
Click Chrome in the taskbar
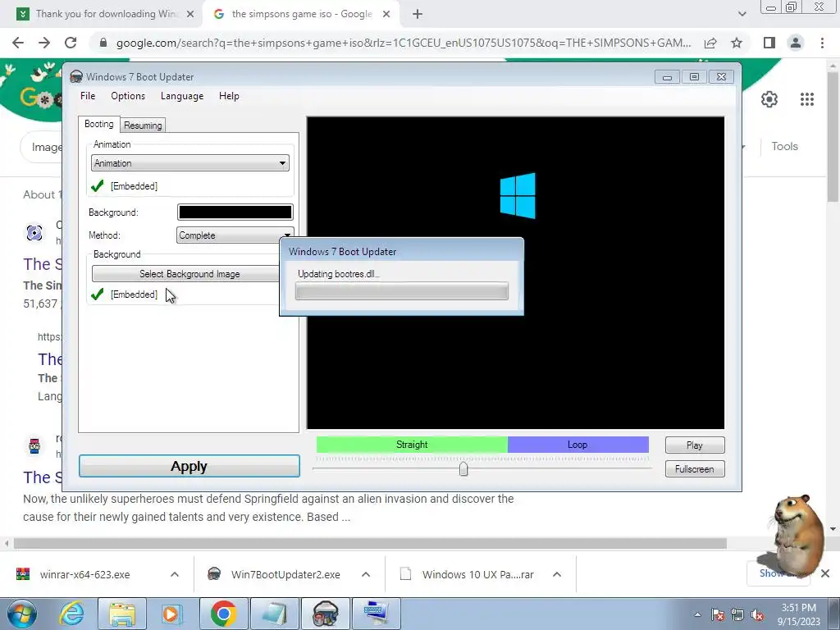pos(223,614)
